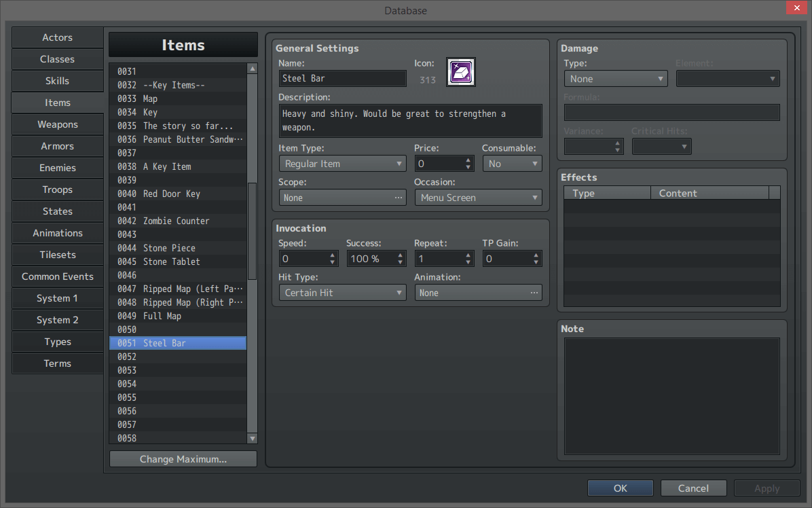Click the item list scrollbar thumb

pos(252,231)
